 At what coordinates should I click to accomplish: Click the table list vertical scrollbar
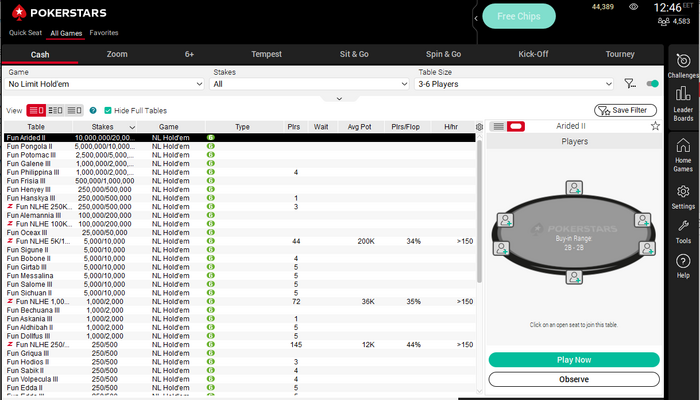click(x=479, y=210)
